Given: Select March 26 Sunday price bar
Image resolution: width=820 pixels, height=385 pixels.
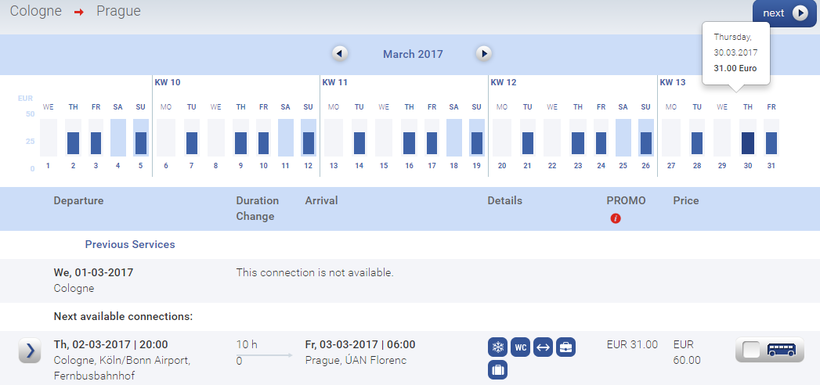Looking at the screenshot, I should [x=646, y=143].
